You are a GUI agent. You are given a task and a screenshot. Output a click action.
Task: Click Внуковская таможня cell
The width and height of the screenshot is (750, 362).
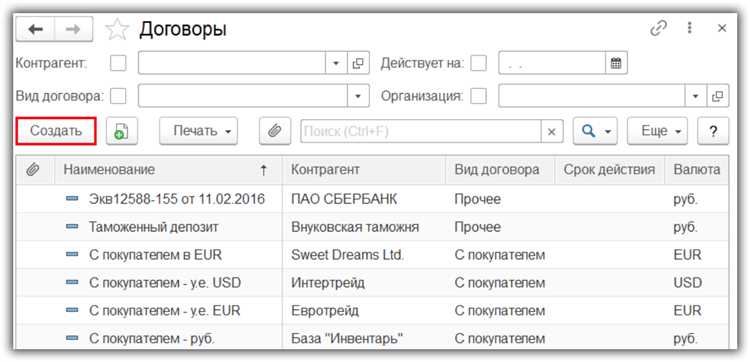pos(355,227)
